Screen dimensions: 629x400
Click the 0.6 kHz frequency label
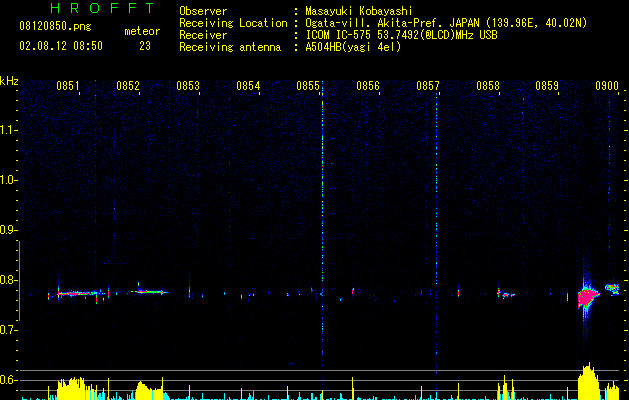point(7,380)
